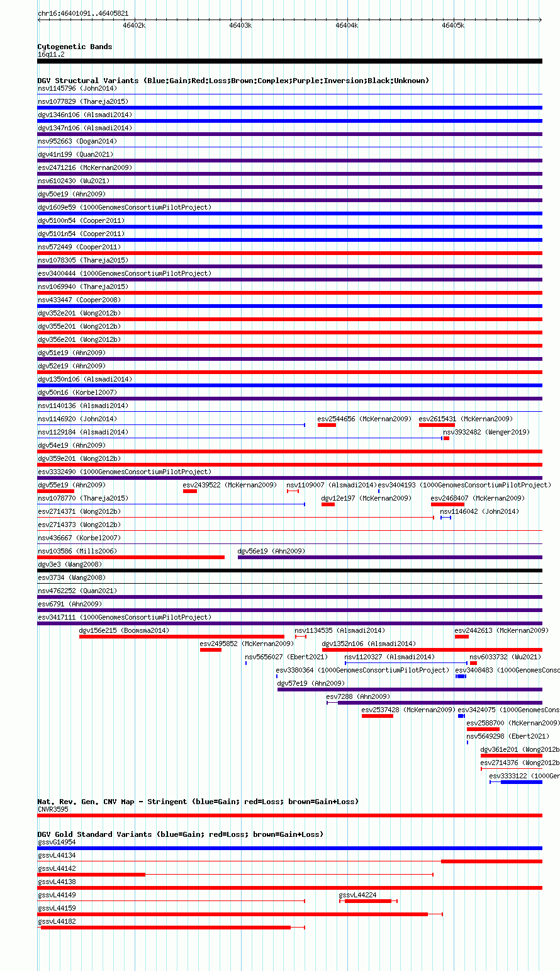Click the red esv2544656 (McKernan2009) bar
The width and height of the screenshot is (560, 971).
point(327,425)
